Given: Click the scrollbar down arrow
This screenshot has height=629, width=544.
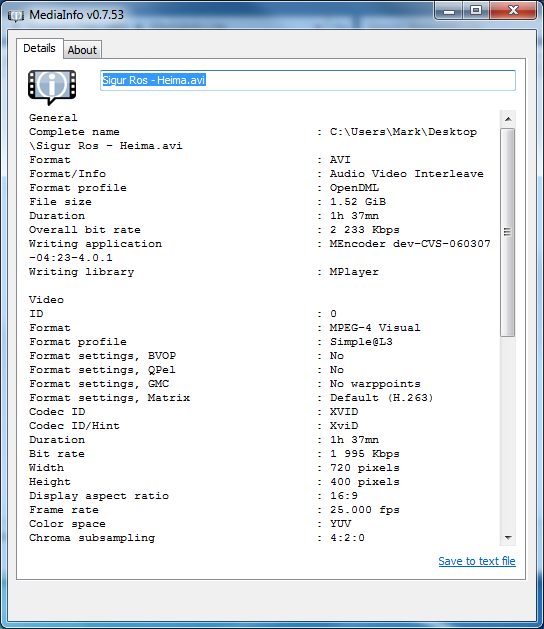Looking at the screenshot, I should coord(508,538).
